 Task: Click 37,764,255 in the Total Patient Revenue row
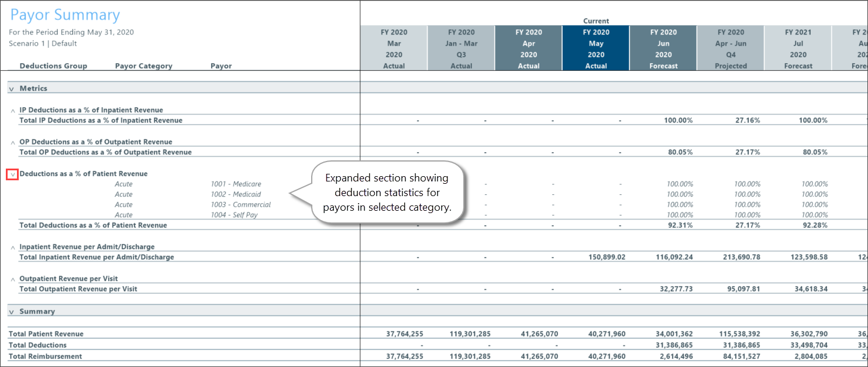click(x=405, y=334)
